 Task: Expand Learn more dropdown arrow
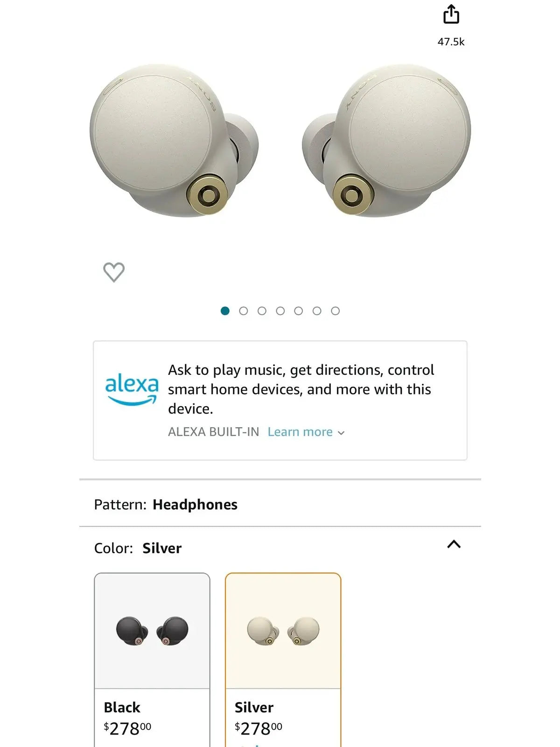[x=341, y=433]
